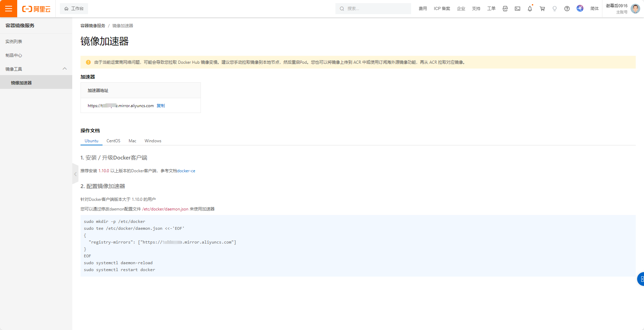The width and height of the screenshot is (644, 330).
Task: Open the ICP 备案 menu
Action: click(442, 9)
